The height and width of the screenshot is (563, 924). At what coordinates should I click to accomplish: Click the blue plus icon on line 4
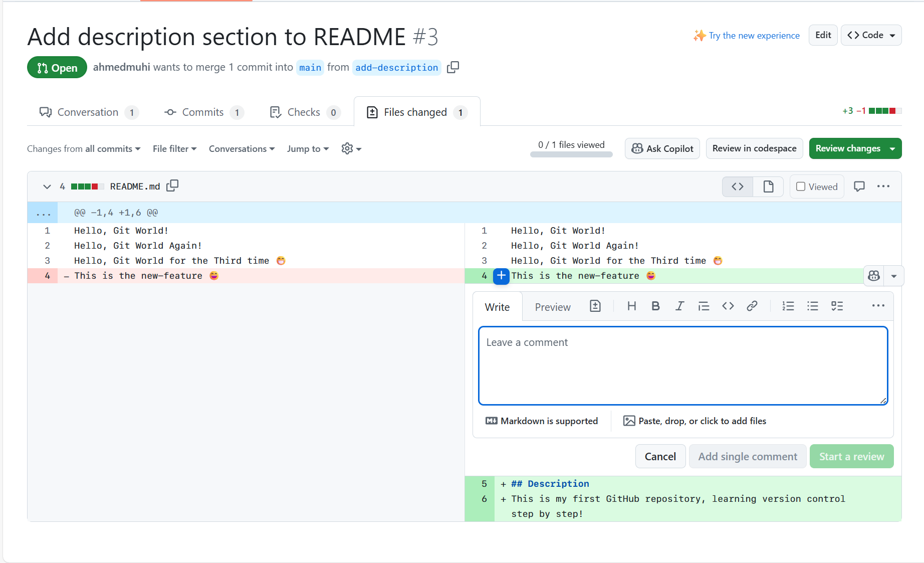tap(501, 276)
